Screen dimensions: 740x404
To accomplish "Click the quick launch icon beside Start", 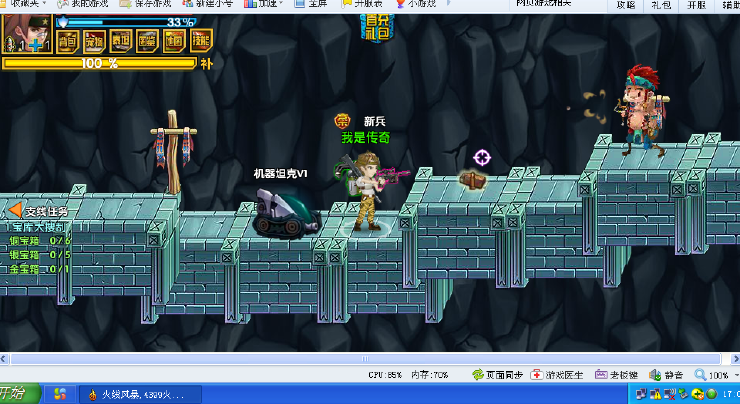I will click(x=60, y=394).
